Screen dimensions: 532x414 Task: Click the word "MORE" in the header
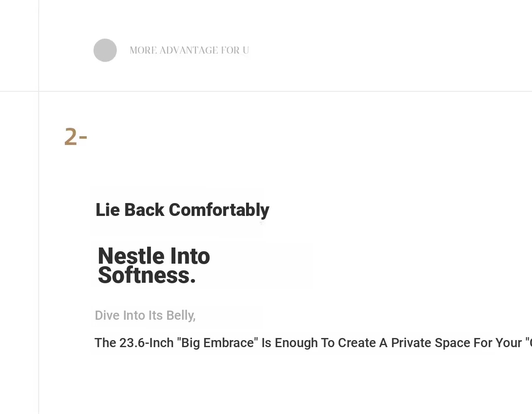click(143, 50)
